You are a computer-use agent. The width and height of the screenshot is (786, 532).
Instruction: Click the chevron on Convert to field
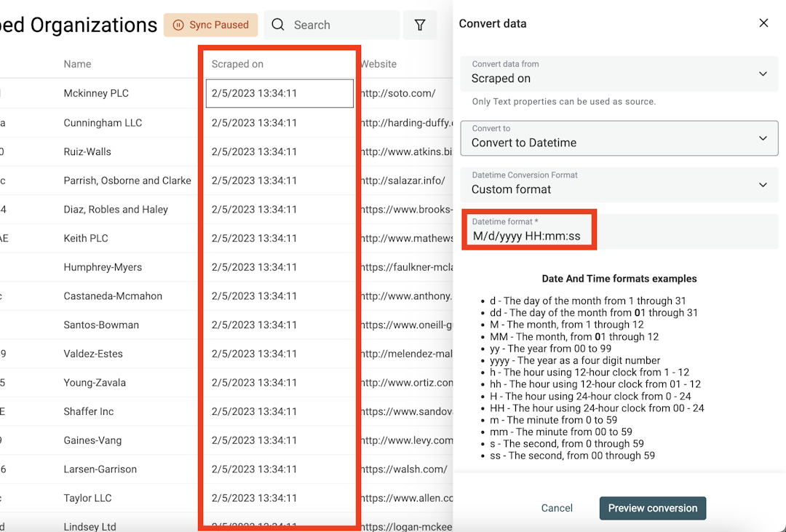point(763,138)
